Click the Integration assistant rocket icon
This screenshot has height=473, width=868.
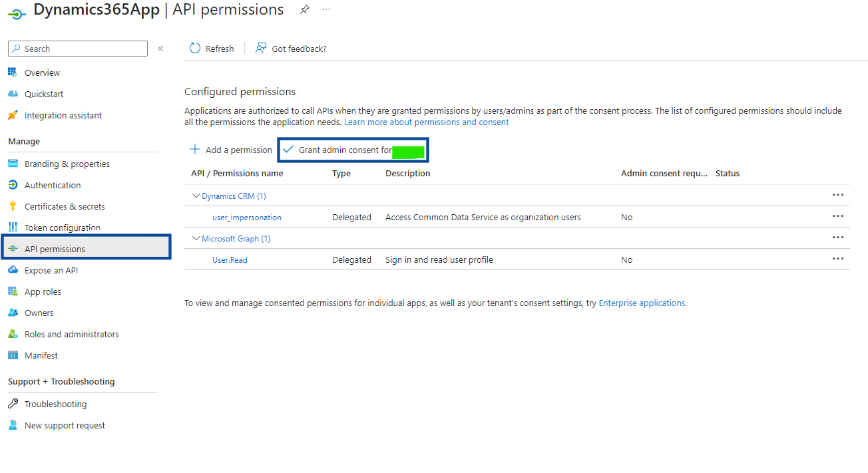click(x=13, y=115)
